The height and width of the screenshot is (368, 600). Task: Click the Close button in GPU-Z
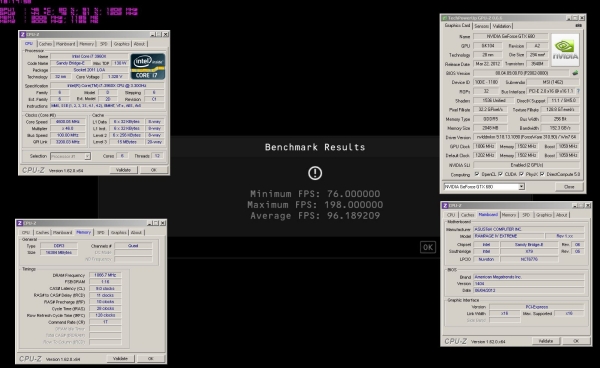[x=569, y=187]
